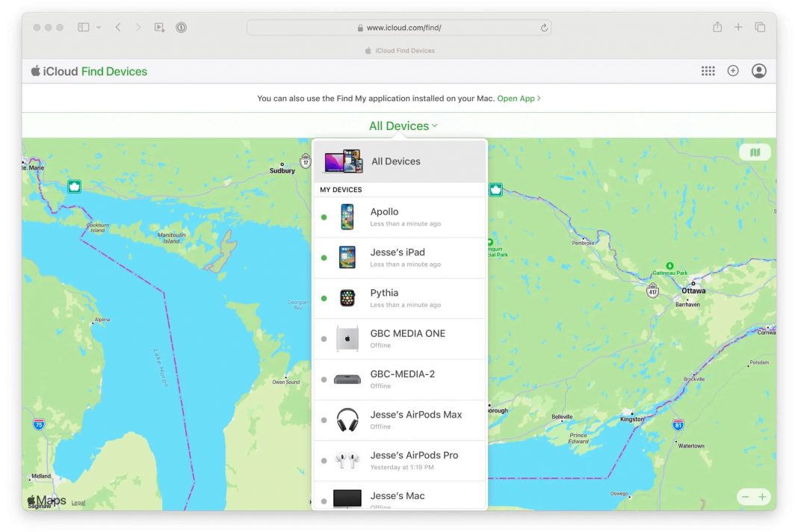Click the Safari share icon
Image resolution: width=798 pixels, height=532 pixels.
click(717, 28)
